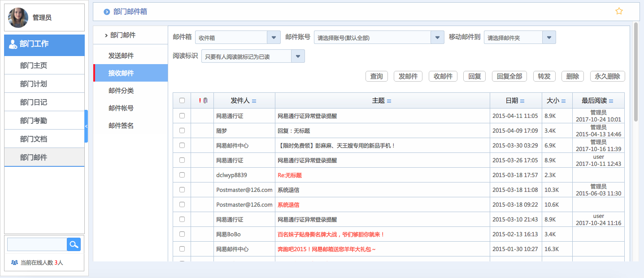Viewport: 644px width, 278px height.
Task: Open the 邮件账号 account dropdown
Action: click(436, 37)
